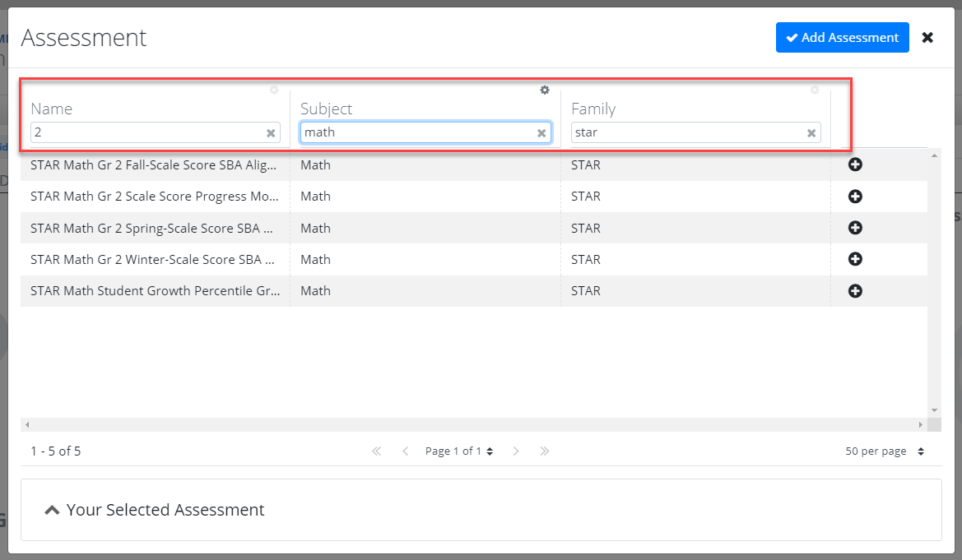This screenshot has width=962, height=560.
Task: Select row STAR Math Gr 2 Winter-Scale Score SBA
Action: (x=474, y=260)
